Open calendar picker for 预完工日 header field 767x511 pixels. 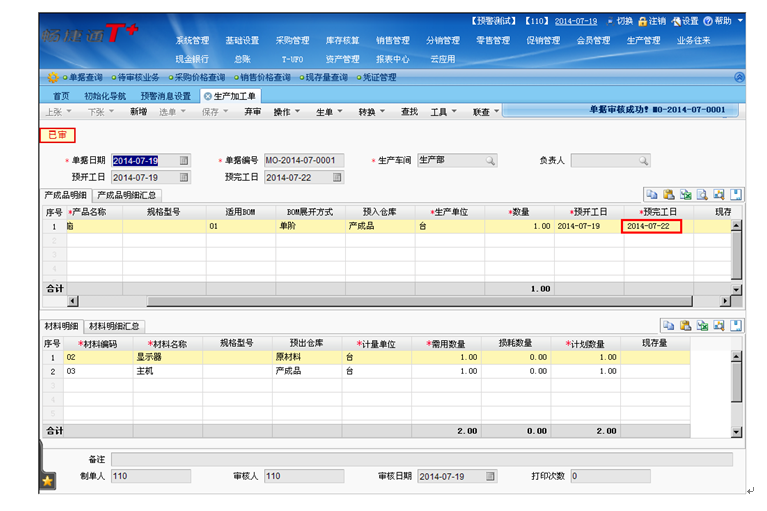[x=337, y=177]
